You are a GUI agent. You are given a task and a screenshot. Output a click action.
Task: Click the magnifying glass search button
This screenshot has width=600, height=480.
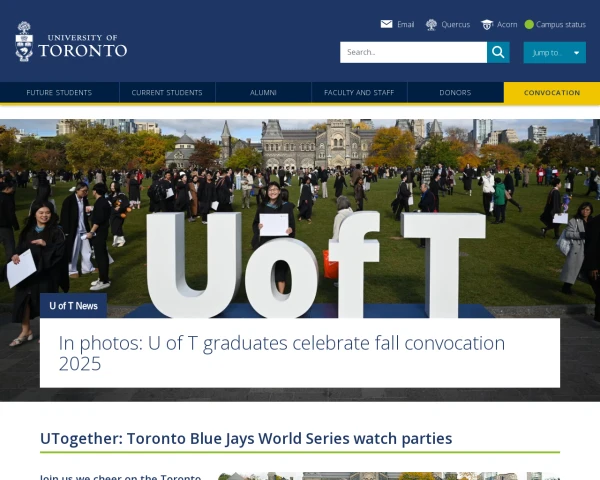click(x=498, y=52)
